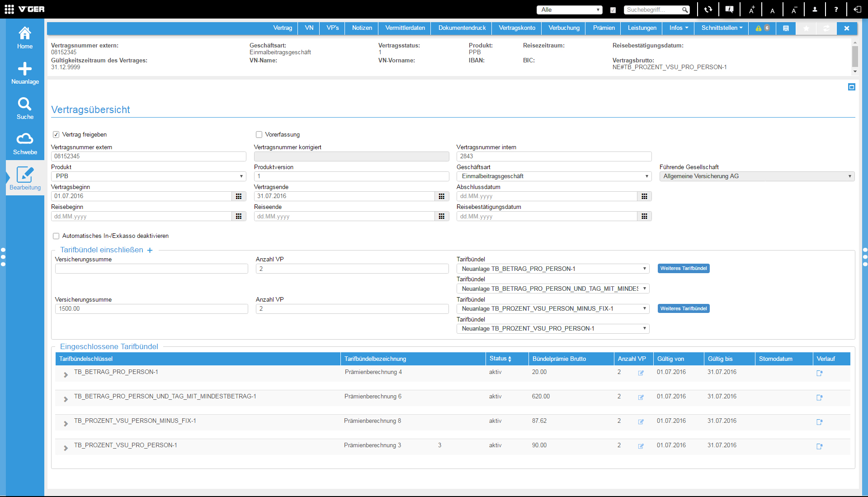Open the Prämien tab

604,28
